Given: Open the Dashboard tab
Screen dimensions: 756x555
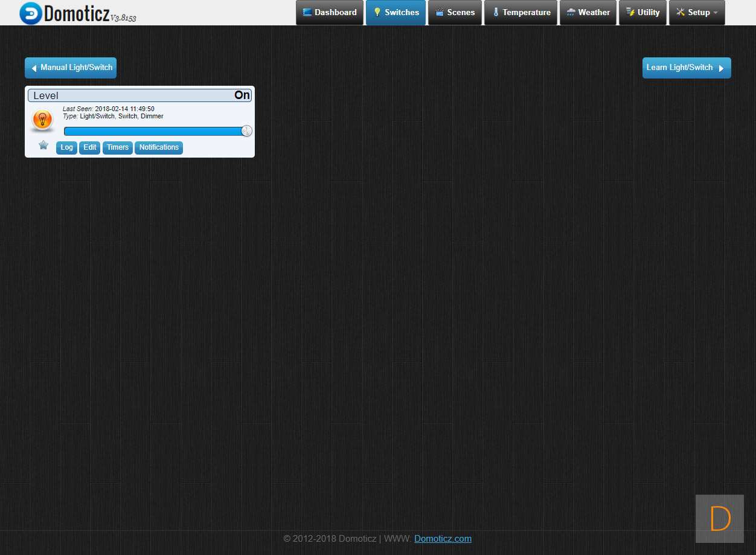Looking at the screenshot, I should [x=330, y=13].
